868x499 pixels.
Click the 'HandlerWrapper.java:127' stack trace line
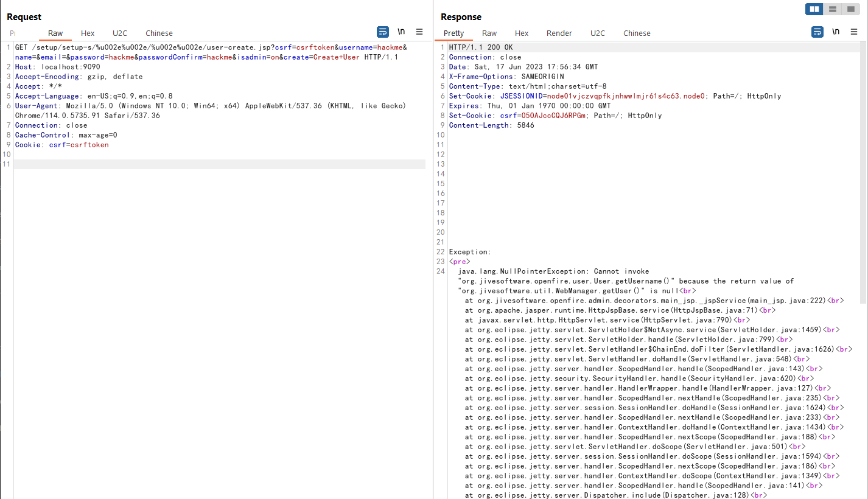(648, 388)
